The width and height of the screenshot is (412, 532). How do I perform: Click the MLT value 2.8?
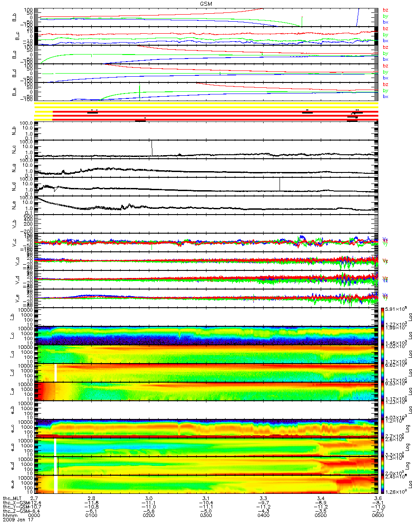coord(92,498)
